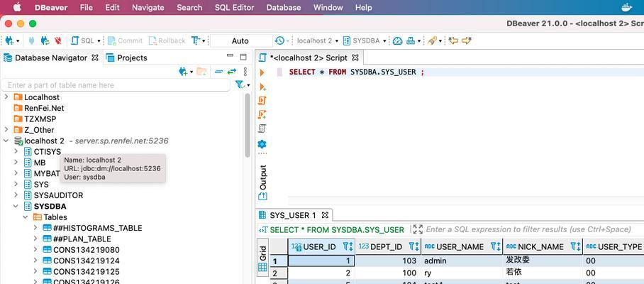Expand the CTISYS schema

[16, 151]
